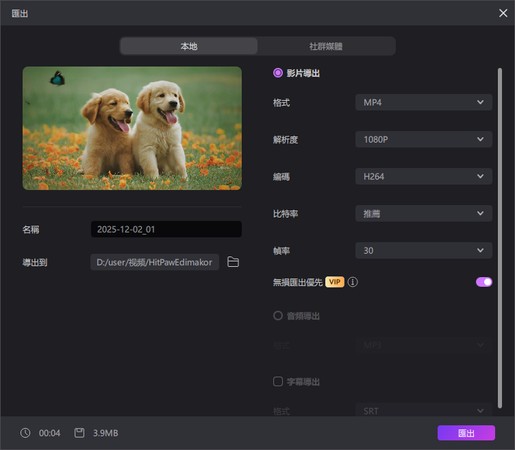Select the 音頻導出 radio button
The image size is (515, 450).
(x=278, y=315)
